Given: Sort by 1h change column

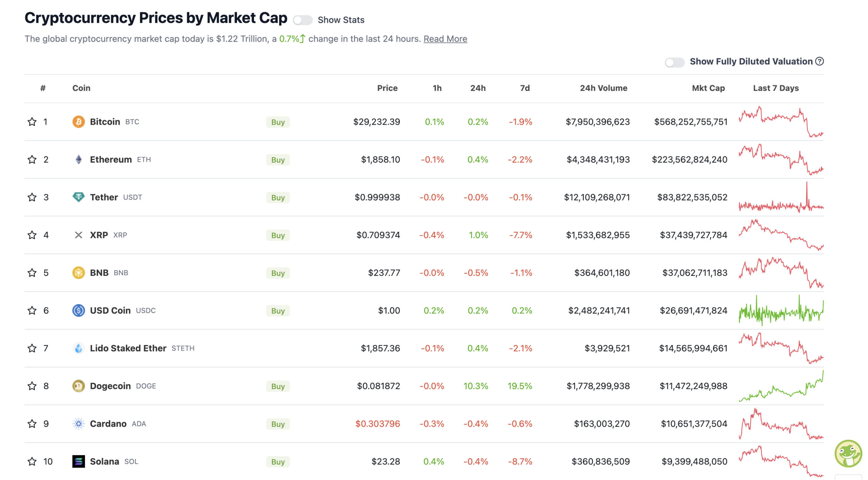Looking at the screenshot, I should tap(437, 88).
